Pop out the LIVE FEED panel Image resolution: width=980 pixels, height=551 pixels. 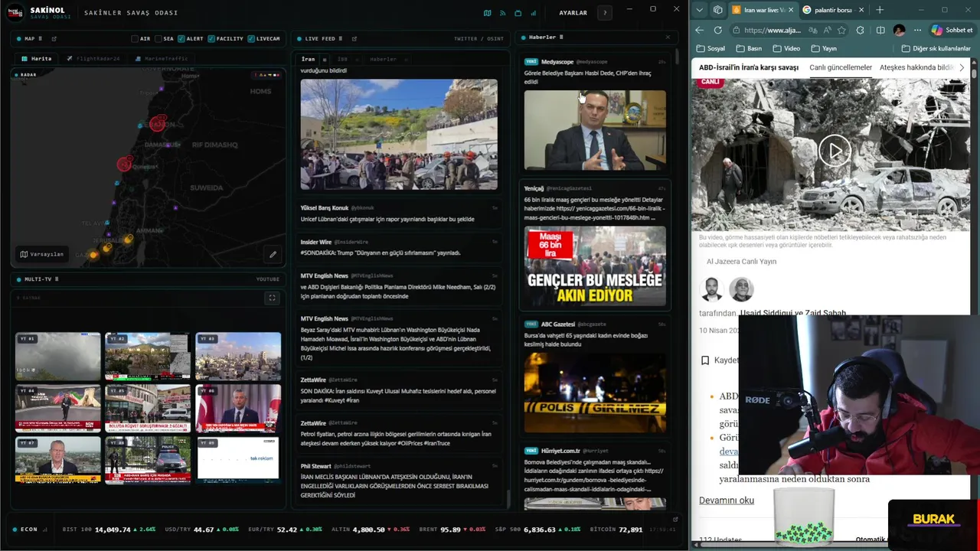coord(354,38)
